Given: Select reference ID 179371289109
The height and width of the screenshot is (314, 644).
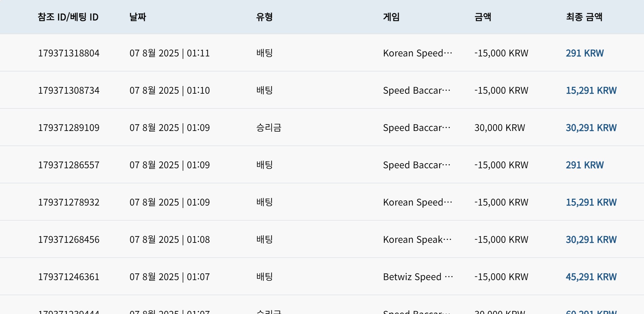Looking at the screenshot, I should [69, 128].
